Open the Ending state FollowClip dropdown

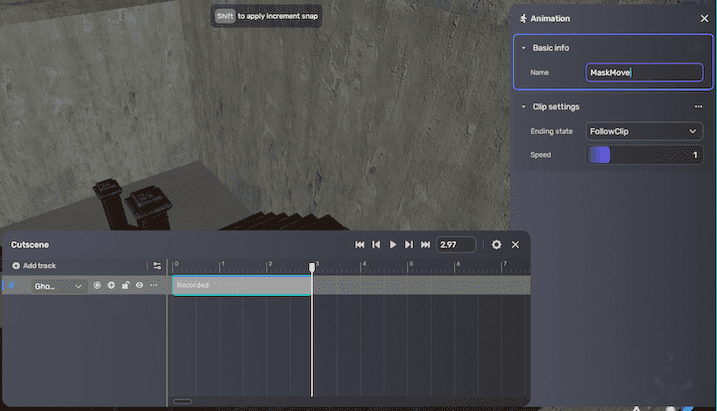pos(644,131)
